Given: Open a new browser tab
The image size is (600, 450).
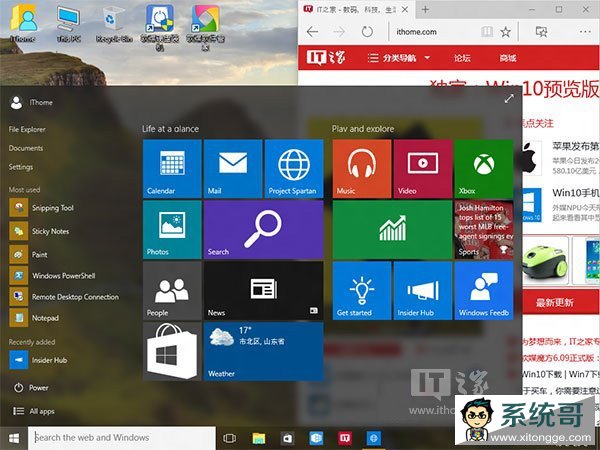Looking at the screenshot, I should point(425,10).
